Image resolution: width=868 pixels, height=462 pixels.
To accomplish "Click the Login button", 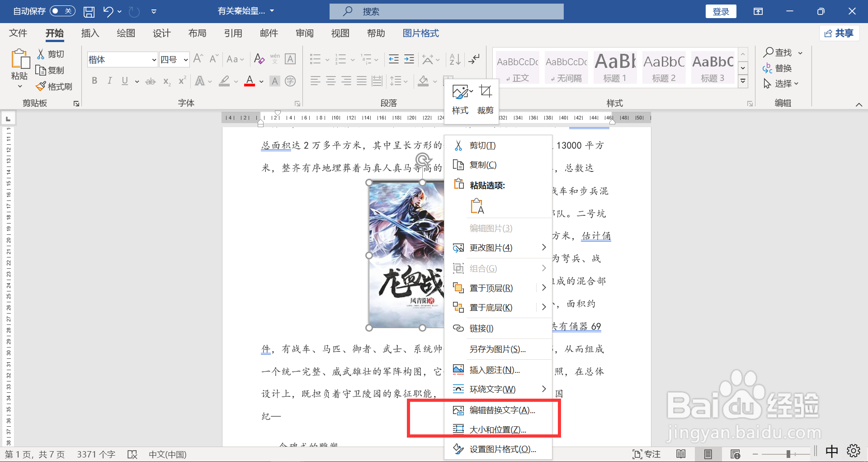I will tap(721, 11).
